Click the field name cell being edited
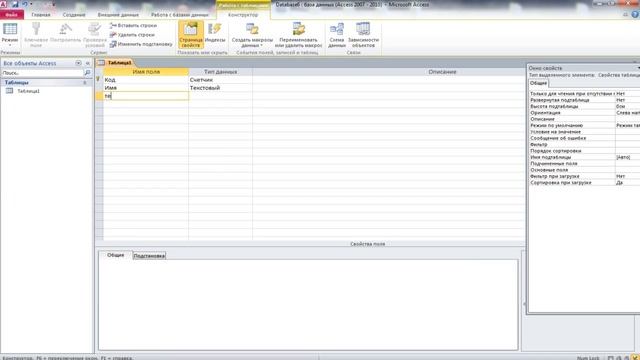The height and width of the screenshot is (360, 640). click(146, 96)
